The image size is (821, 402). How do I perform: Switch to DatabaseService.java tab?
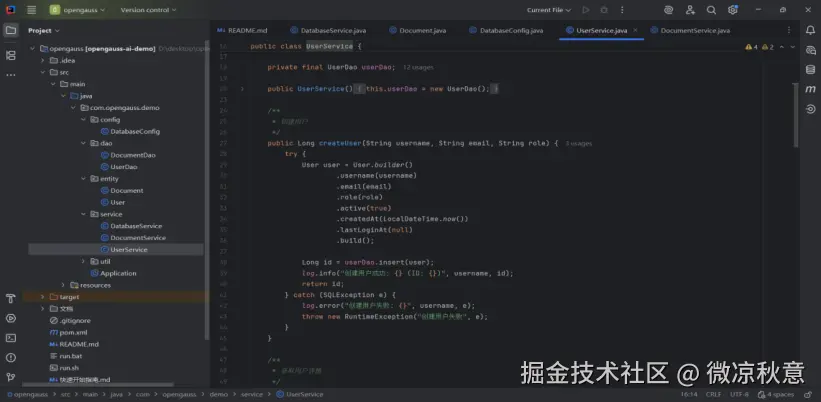pos(328,30)
